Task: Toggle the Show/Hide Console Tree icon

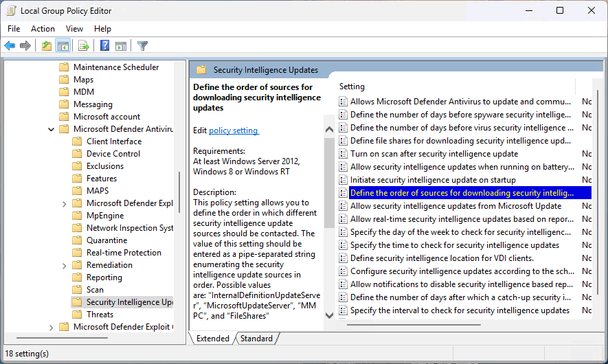Action: (x=63, y=46)
